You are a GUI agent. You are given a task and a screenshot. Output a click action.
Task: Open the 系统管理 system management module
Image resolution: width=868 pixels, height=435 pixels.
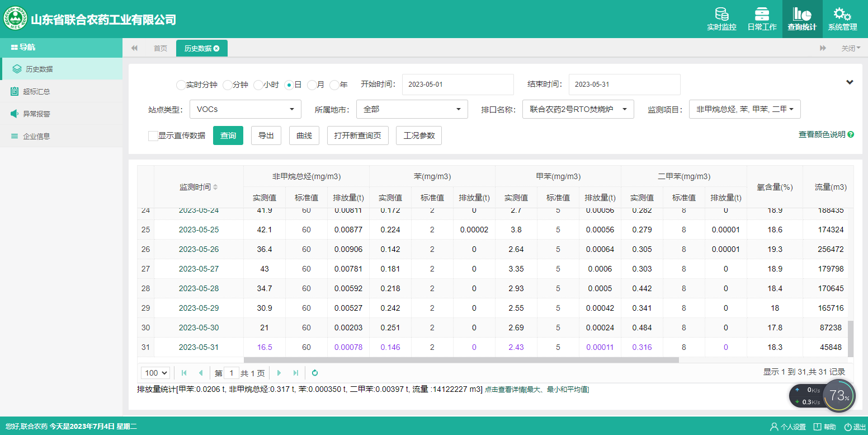tap(842, 19)
